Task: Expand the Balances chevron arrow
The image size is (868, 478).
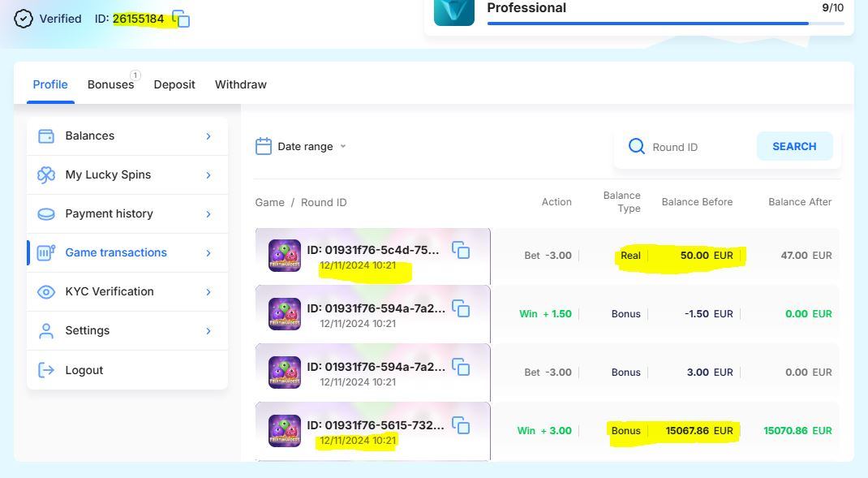Action: point(208,136)
